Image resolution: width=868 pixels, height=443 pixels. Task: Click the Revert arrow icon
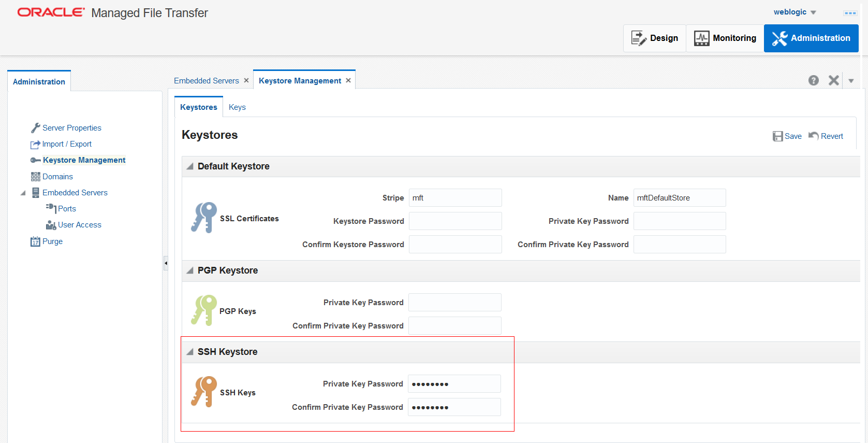[x=814, y=136]
